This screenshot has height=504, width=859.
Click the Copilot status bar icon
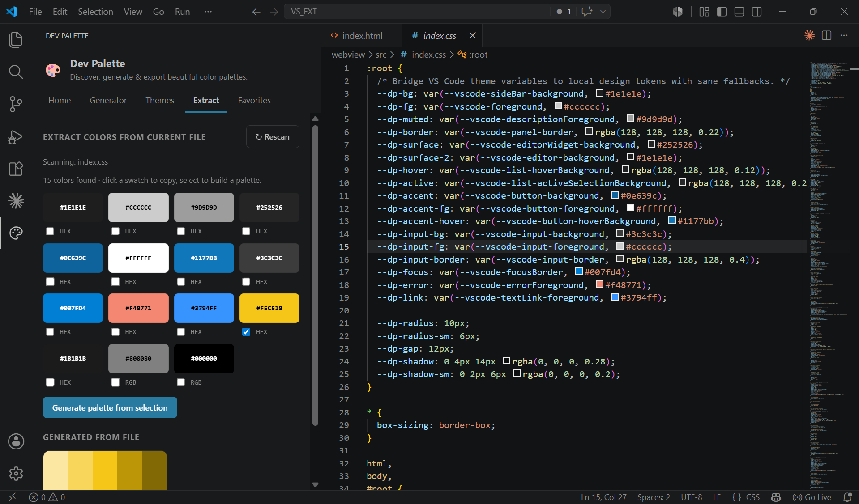[x=776, y=497]
